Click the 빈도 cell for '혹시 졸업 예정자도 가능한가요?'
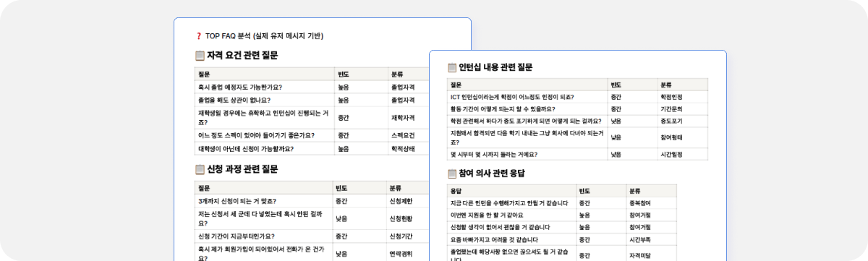This screenshot has width=868, height=261. click(343, 87)
